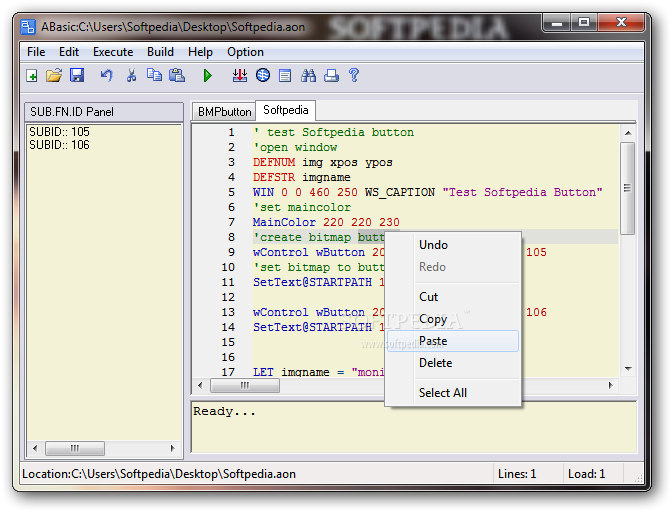Select SUBID:: 106 in the panel
Screen dimensions: 672x512
click(59, 145)
